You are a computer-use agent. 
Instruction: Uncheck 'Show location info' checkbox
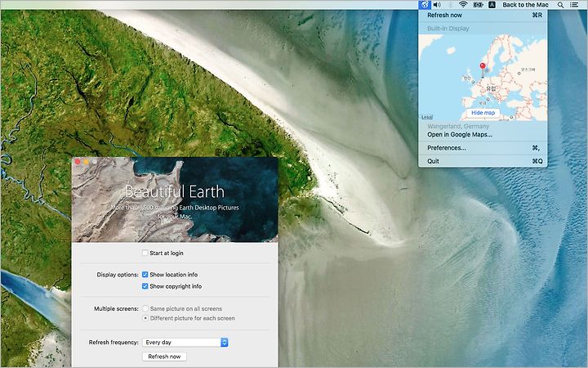point(145,275)
